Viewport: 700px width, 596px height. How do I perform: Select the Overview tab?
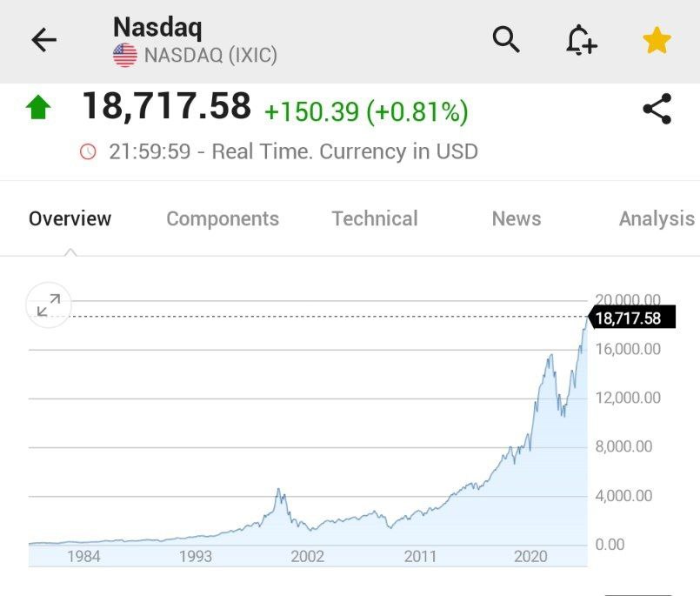(x=70, y=219)
